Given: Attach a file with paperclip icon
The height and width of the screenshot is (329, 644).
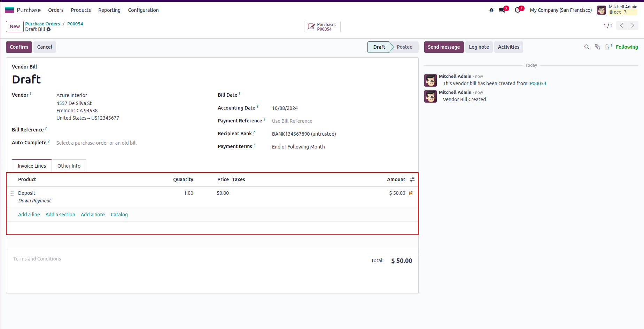Looking at the screenshot, I should [x=597, y=47].
